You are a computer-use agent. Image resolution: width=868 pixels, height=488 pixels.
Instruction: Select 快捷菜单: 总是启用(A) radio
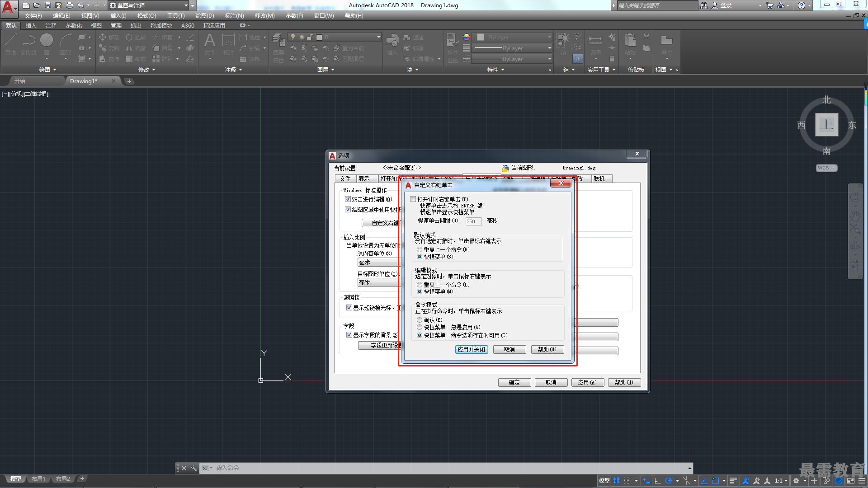pos(420,327)
